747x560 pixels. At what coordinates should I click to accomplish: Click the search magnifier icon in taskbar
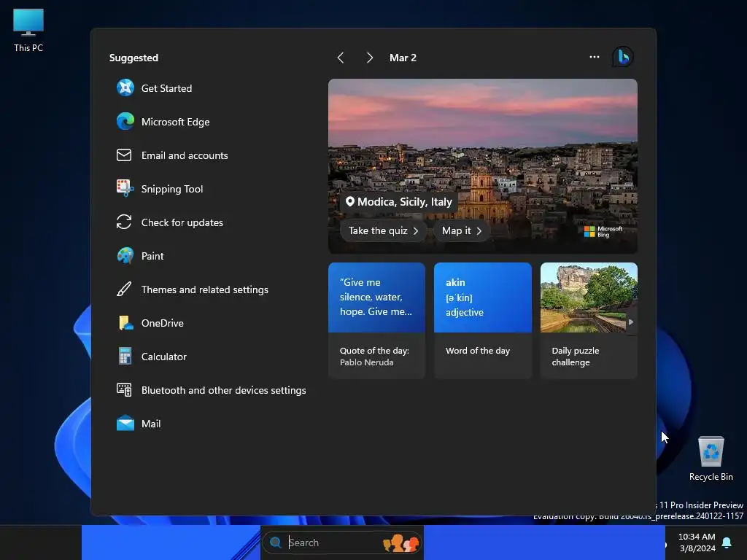pos(275,542)
